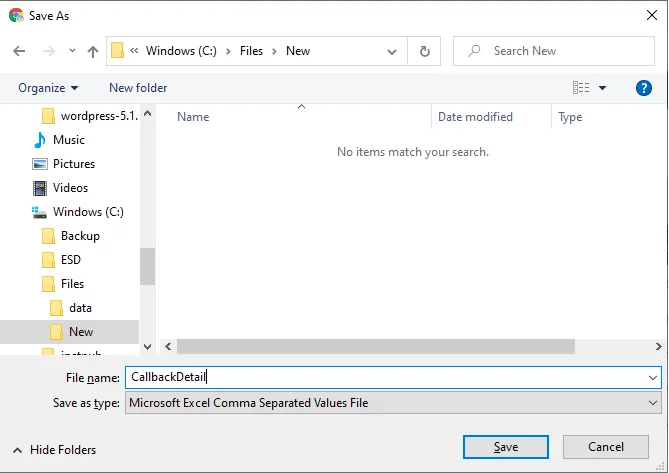Click the Music note icon

pyautogui.click(x=39, y=140)
